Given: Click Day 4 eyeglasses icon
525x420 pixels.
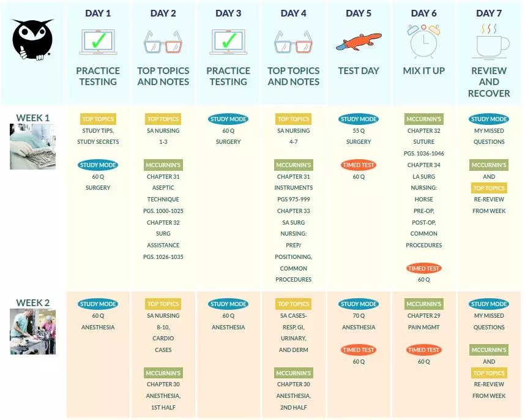Looking at the screenshot, I should coord(293,42).
